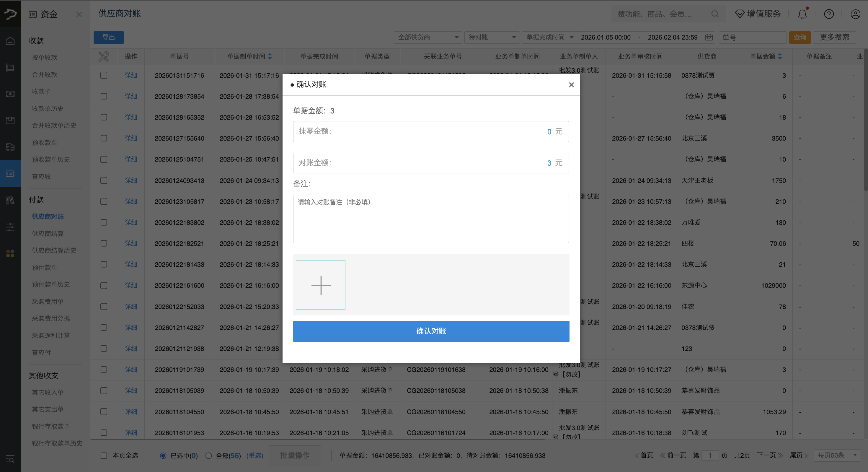
Task: Click the home icon in left sidebar
Action: 10,41
